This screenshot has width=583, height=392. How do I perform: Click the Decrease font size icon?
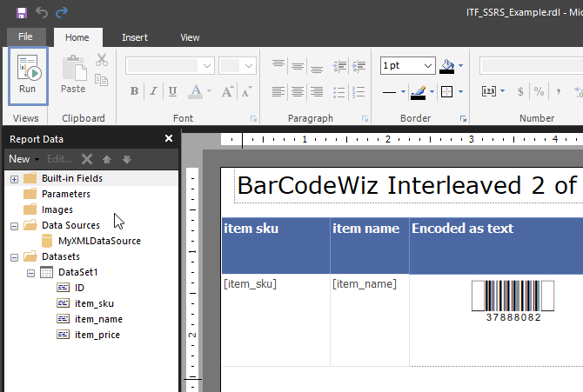pyautogui.click(x=246, y=91)
